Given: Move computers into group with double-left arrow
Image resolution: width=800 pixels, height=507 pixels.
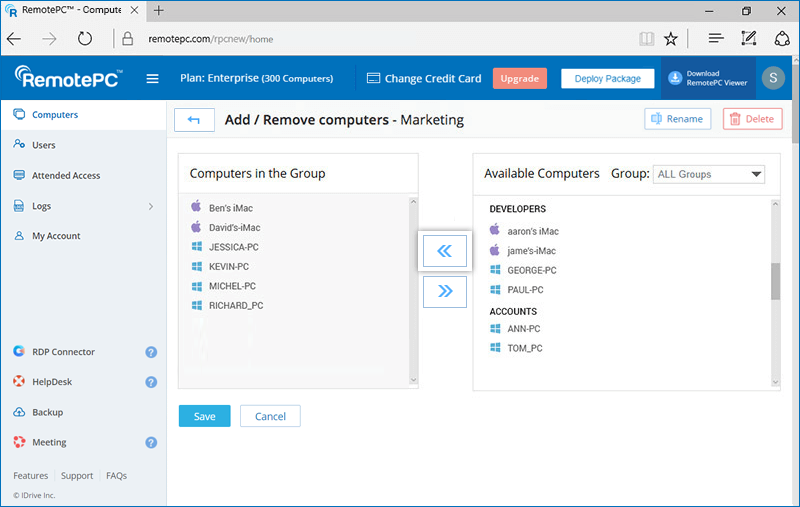Looking at the screenshot, I should coord(444,251).
